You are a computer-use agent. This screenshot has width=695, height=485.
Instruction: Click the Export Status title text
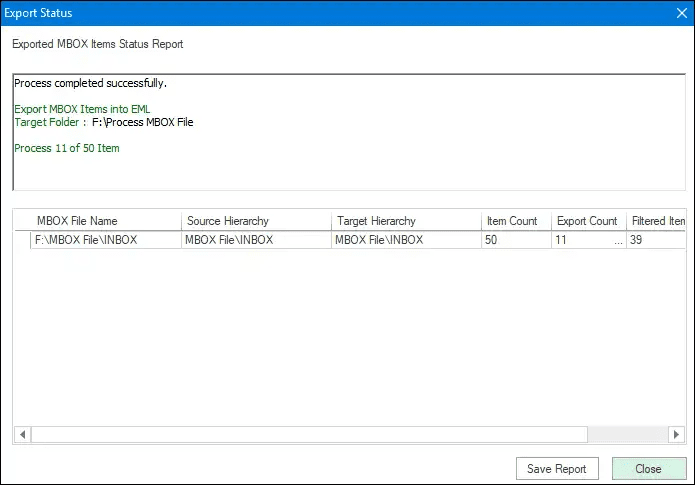(38, 13)
